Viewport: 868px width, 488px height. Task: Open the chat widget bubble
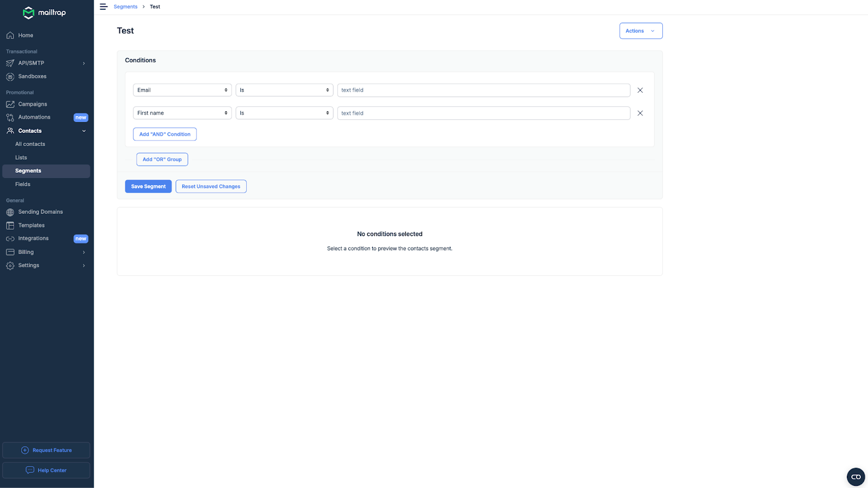coord(856,477)
